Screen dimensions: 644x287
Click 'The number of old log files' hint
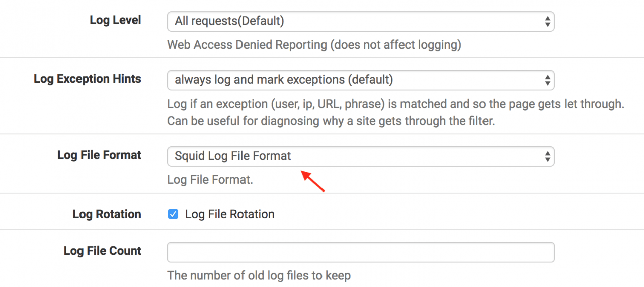click(x=259, y=275)
